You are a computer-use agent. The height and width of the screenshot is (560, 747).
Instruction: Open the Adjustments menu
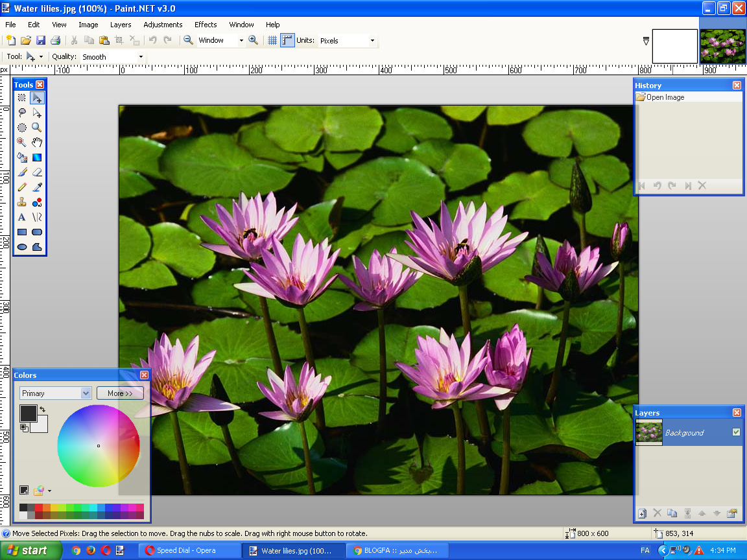pyautogui.click(x=163, y=25)
